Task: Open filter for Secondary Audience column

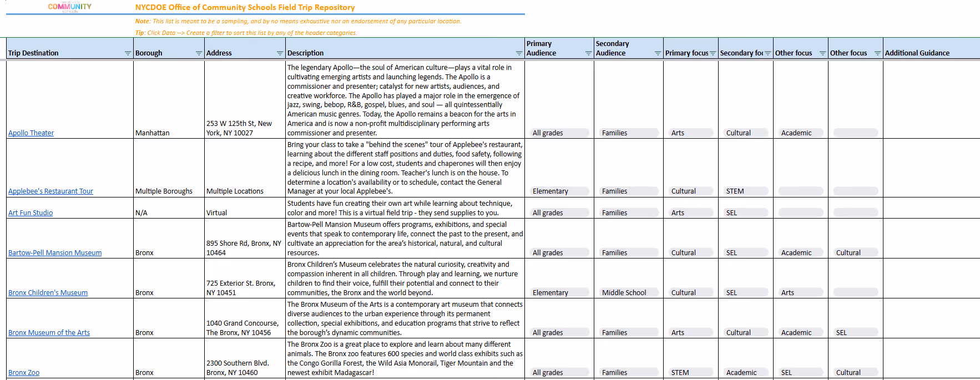Action: [x=658, y=53]
